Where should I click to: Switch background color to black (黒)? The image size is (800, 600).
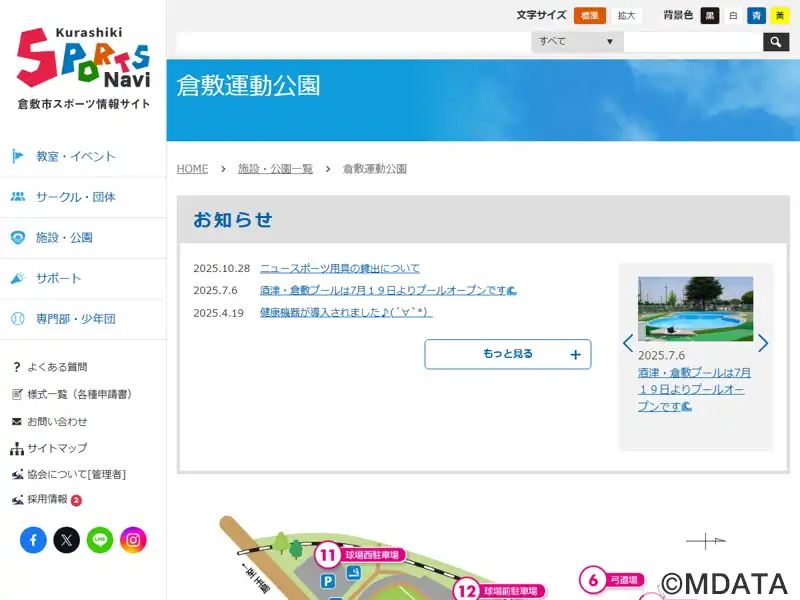710,16
